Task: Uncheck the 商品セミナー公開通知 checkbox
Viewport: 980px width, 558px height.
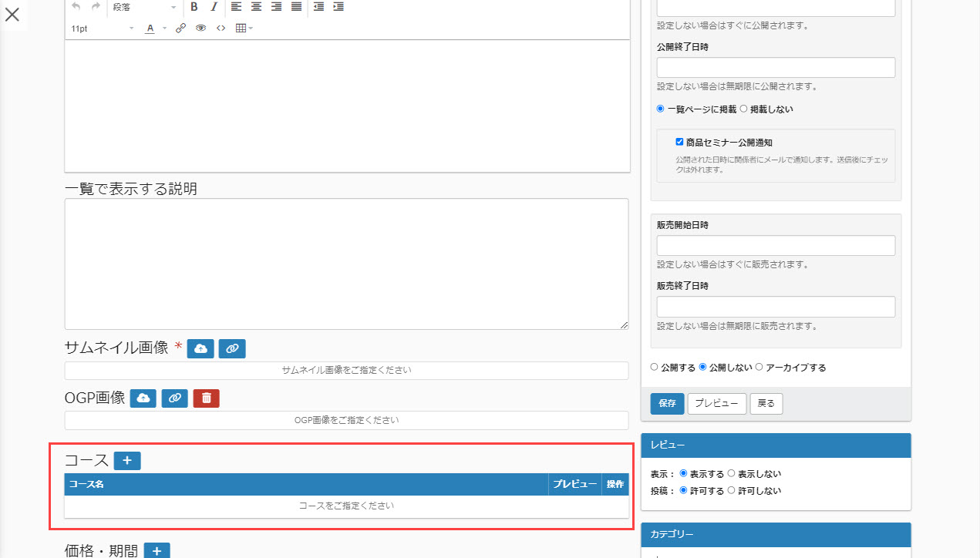Action: pos(679,142)
